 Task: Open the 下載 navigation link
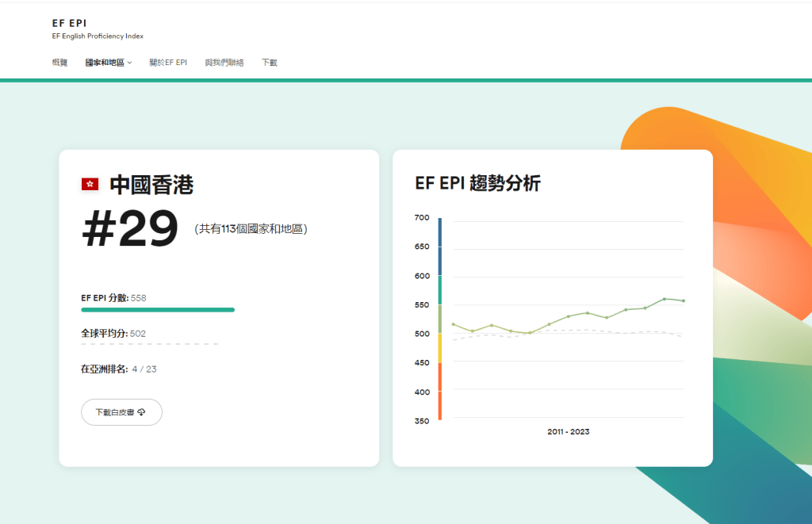(270, 63)
